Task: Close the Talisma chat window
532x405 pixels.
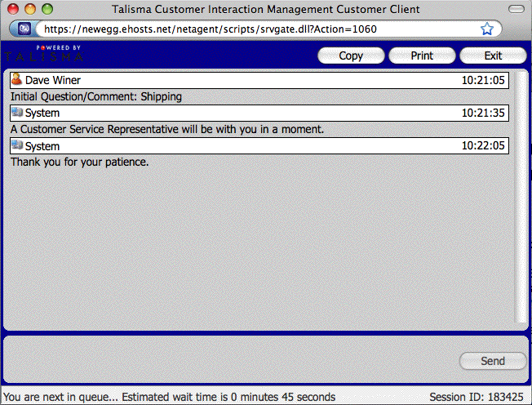Action: point(13,10)
